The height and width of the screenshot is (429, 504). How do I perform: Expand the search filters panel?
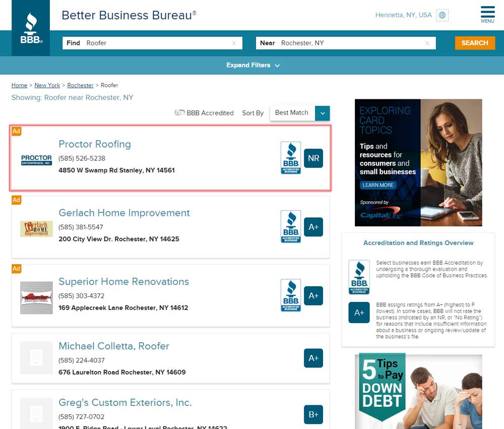[253, 65]
